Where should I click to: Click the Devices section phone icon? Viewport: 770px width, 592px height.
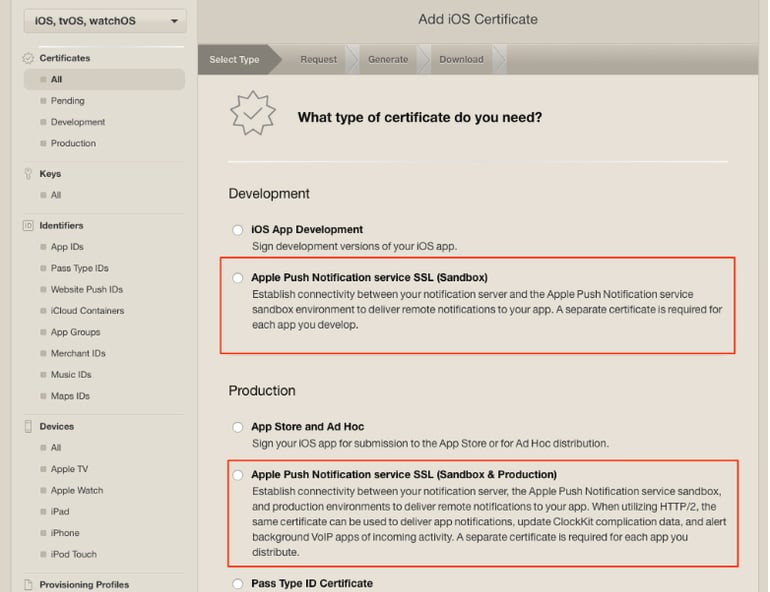(28, 427)
